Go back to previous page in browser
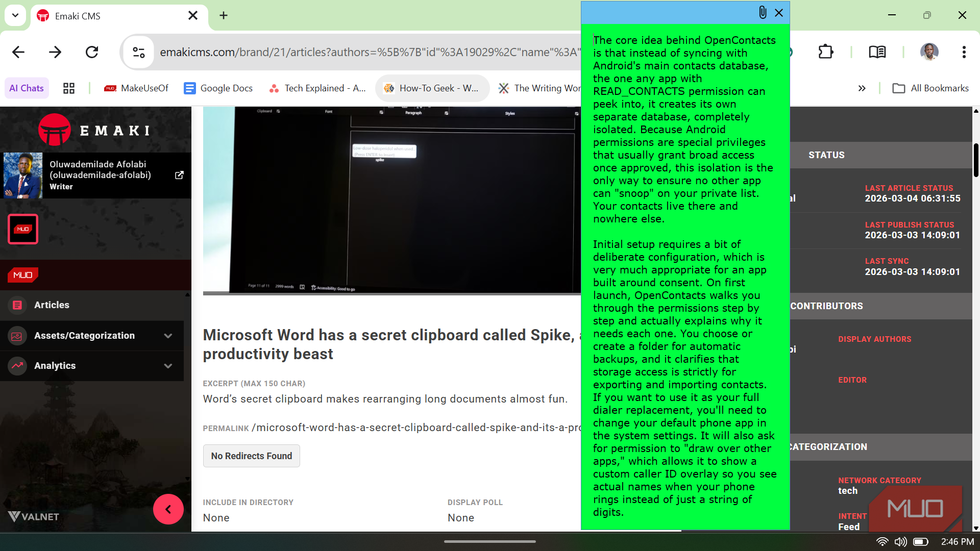 pos(18,52)
